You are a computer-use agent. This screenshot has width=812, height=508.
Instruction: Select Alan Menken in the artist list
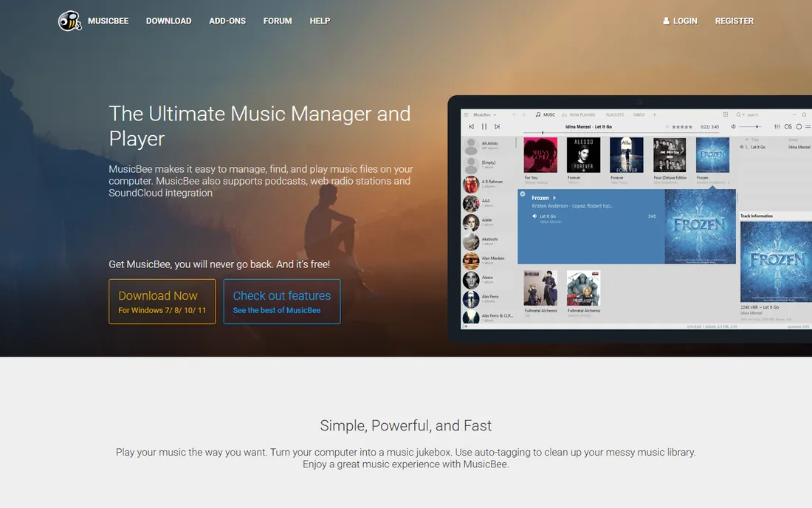tap(489, 261)
